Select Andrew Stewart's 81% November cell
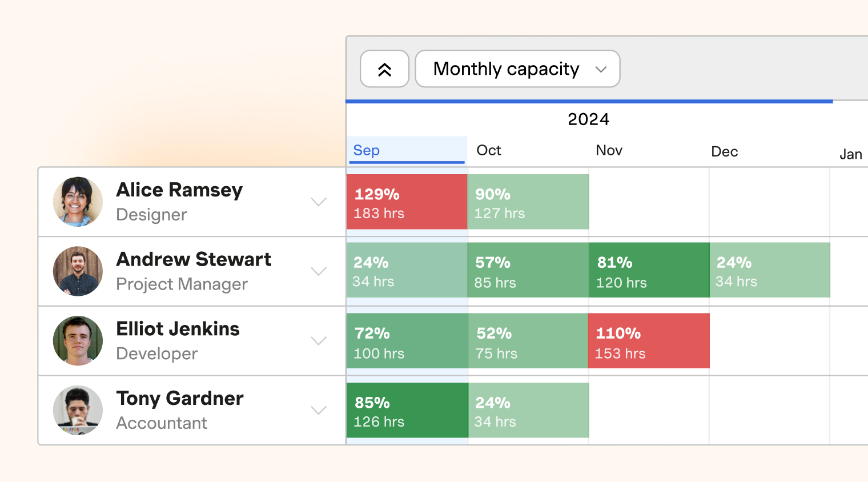The image size is (868, 482). 649,270
